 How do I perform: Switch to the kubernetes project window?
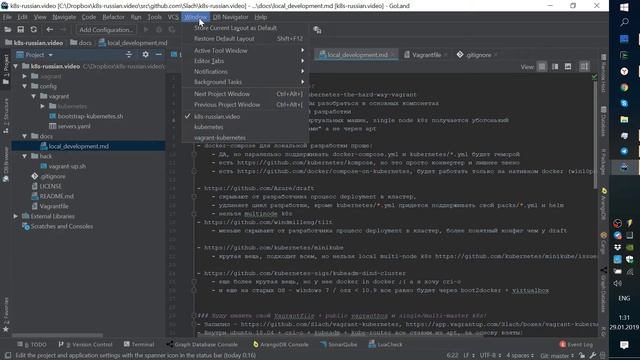pos(245,127)
